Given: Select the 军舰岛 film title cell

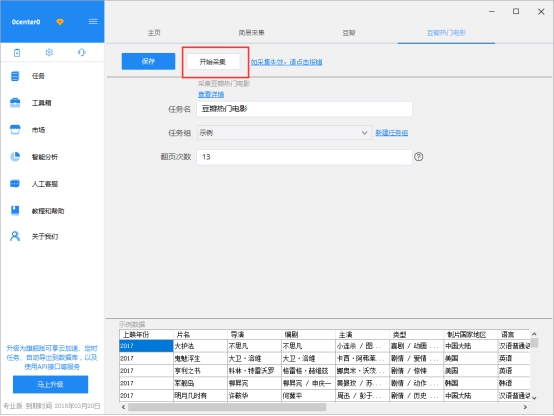Looking at the screenshot, I should pos(200,383).
